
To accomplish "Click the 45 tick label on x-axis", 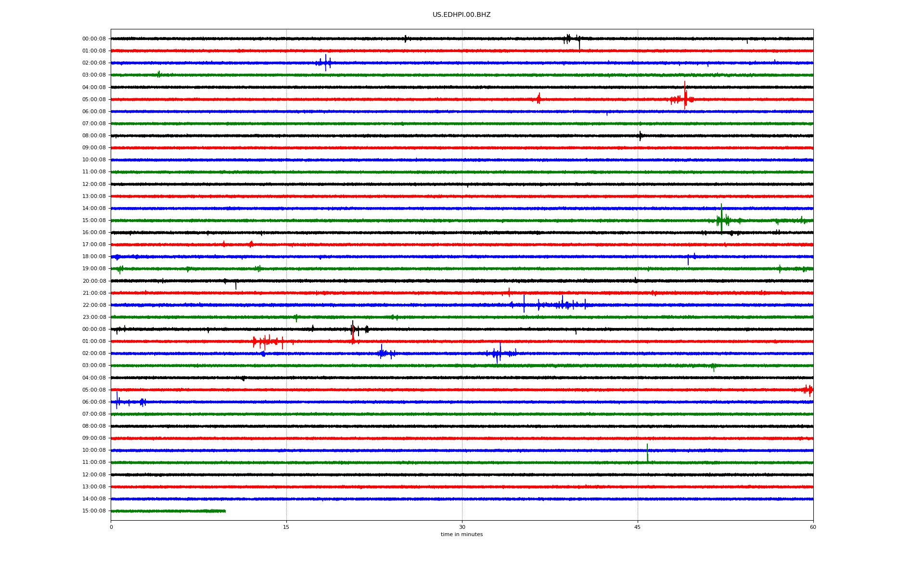I will [x=637, y=527].
